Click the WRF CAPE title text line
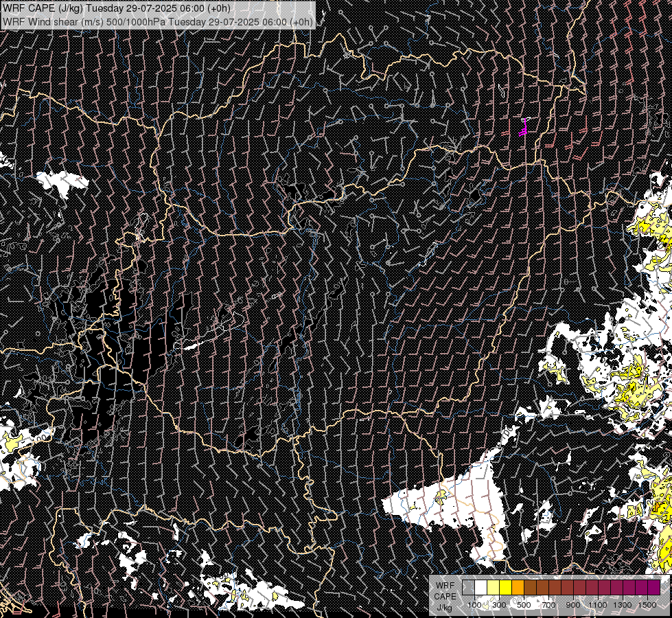Image resolution: width=672 pixels, height=618 pixels. pos(116,8)
